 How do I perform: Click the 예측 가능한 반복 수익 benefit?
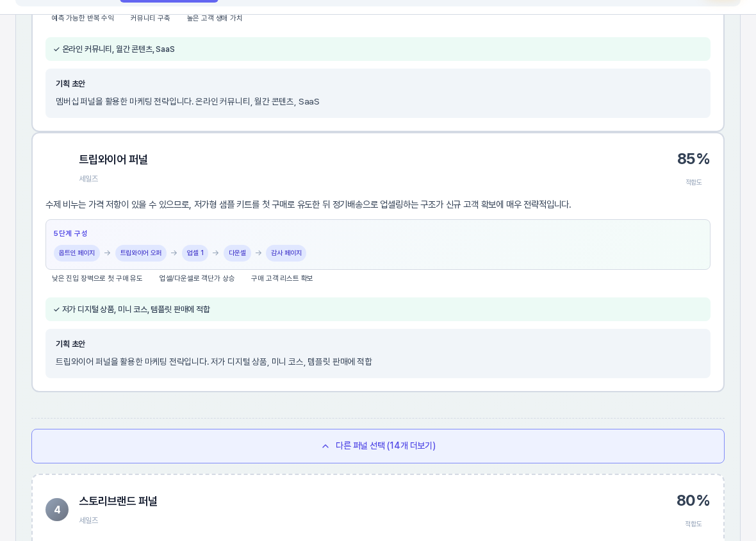(x=83, y=19)
